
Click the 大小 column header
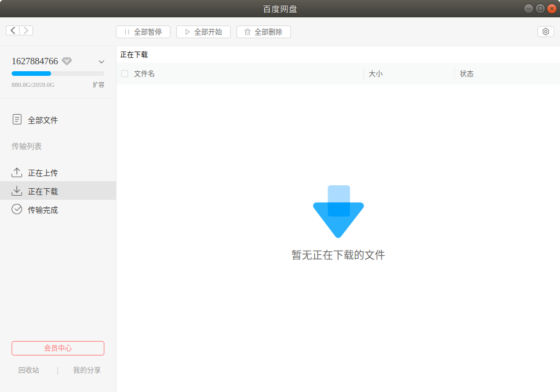(x=375, y=74)
